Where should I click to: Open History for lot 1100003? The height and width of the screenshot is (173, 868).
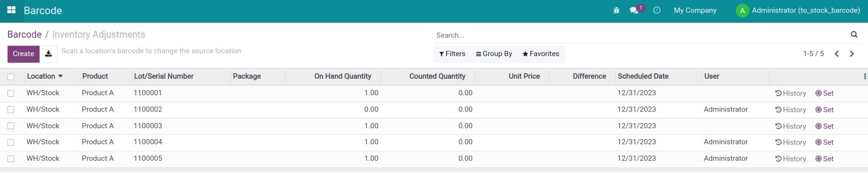pos(790,126)
